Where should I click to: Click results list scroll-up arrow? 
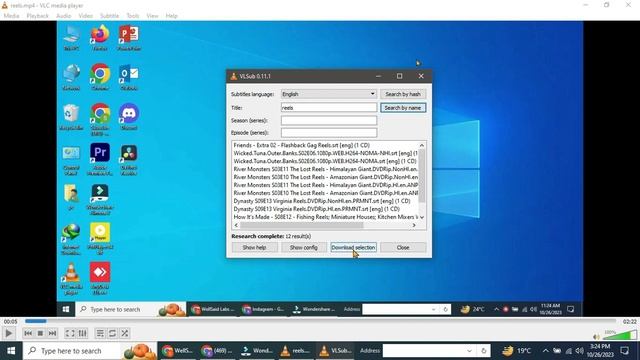point(422,145)
